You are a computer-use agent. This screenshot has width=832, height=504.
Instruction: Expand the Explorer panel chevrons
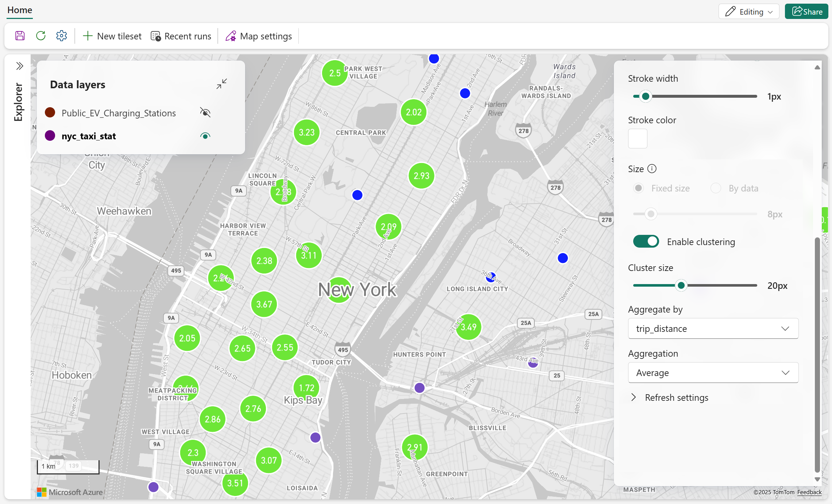(x=20, y=66)
